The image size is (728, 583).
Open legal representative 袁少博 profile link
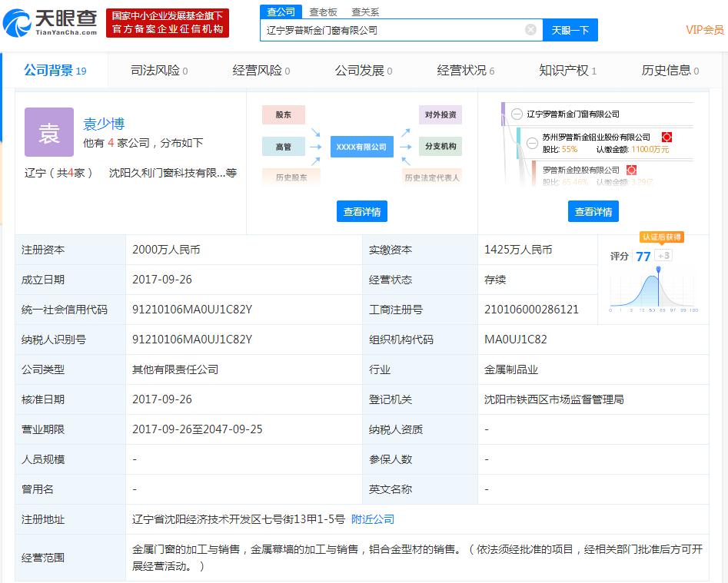104,124
